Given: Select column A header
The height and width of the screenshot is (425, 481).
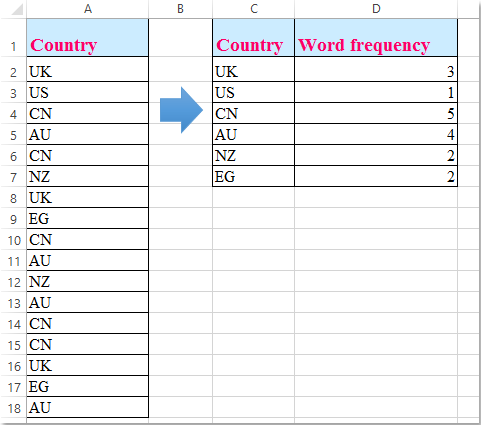Looking at the screenshot, I should 88,9.
